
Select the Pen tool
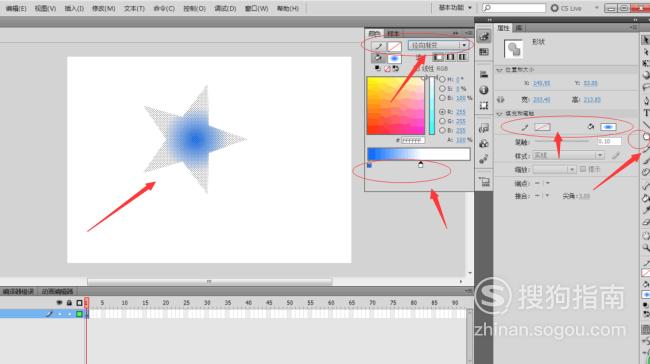[x=645, y=100]
